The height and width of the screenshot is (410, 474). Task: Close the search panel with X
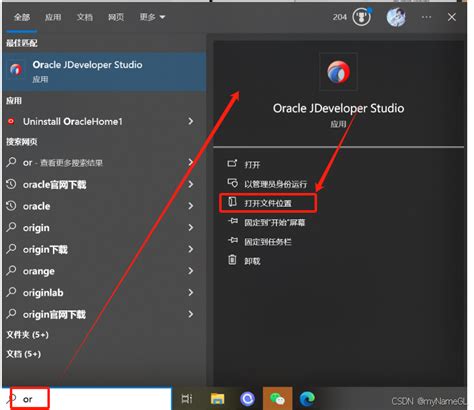pos(452,17)
